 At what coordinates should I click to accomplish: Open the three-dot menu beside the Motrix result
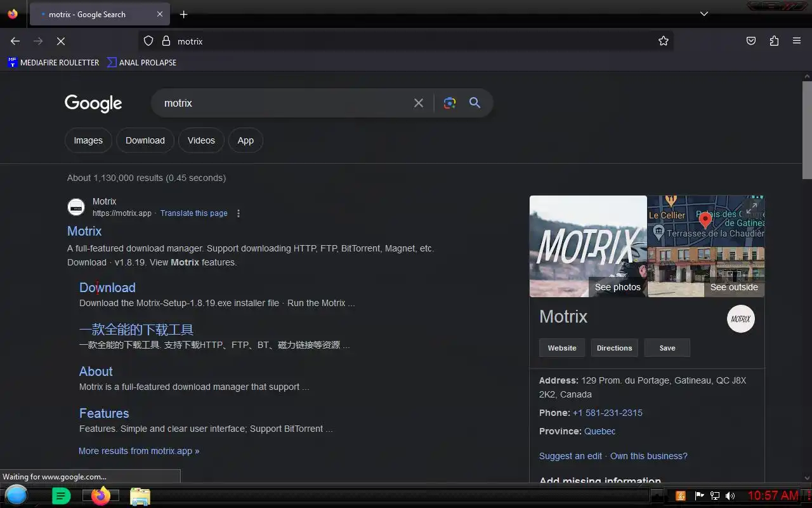click(239, 213)
